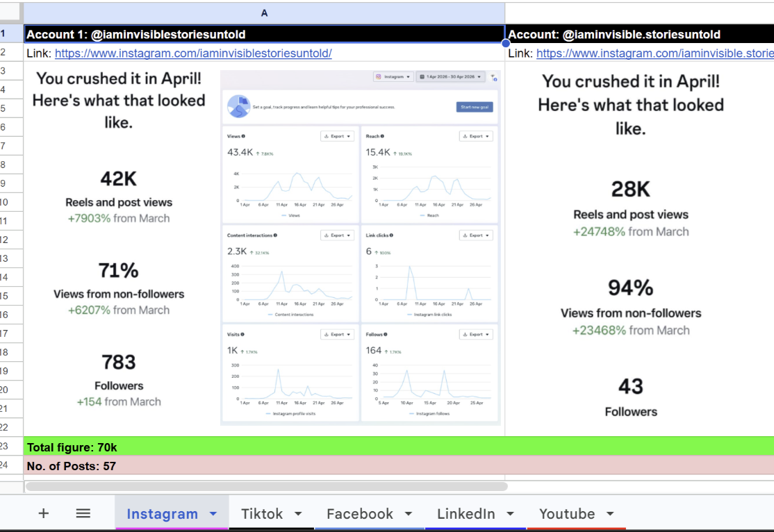The width and height of the screenshot is (774, 532).
Task: Expand the LinkedIn tab dropdown arrow
Action: (510, 514)
